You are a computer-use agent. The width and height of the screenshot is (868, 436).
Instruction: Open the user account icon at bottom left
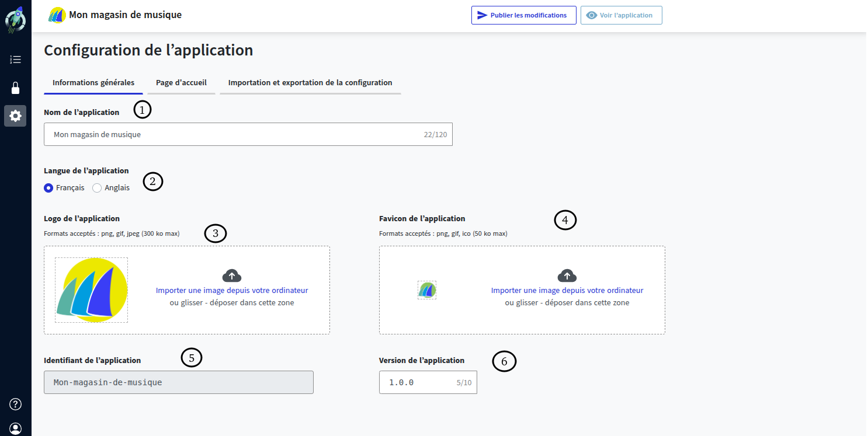(15, 428)
